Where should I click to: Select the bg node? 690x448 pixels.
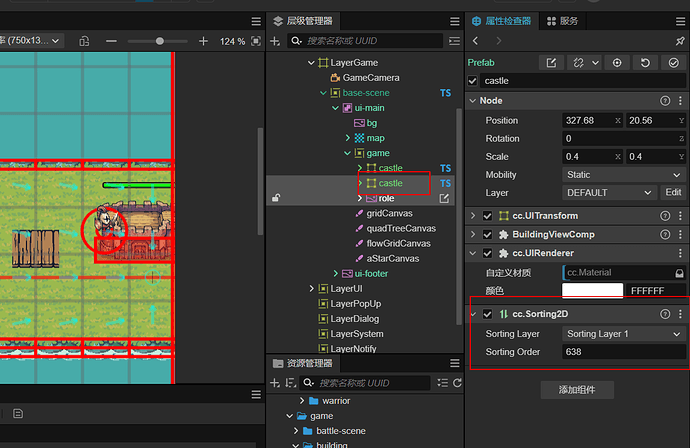[x=371, y=123]
